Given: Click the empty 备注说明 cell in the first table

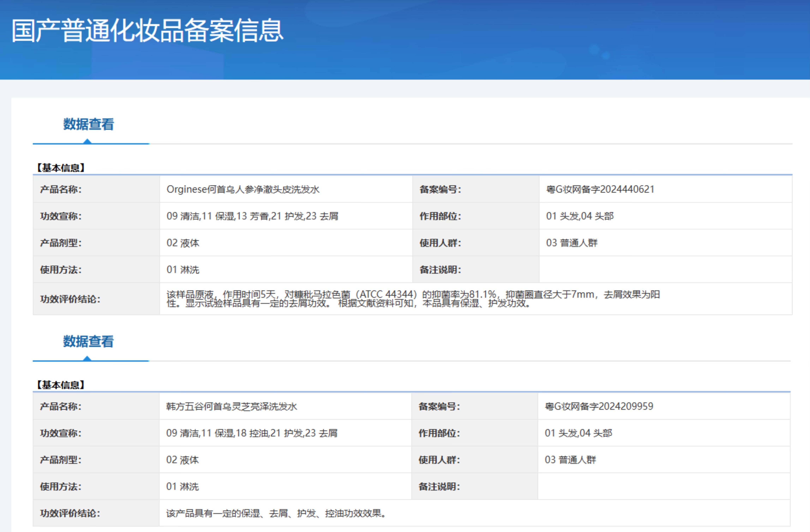Looking at the screenshot, I should (647, 269).
